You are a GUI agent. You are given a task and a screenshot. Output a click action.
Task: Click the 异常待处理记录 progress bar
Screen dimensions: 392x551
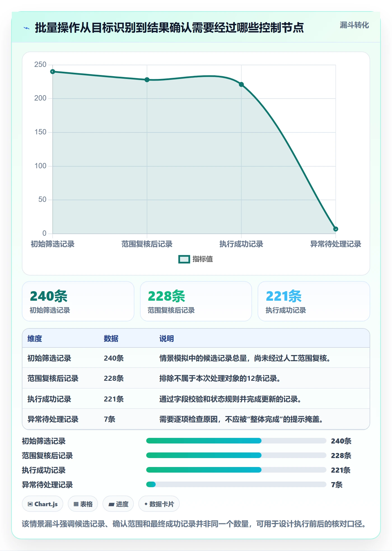tap(236, 484)
